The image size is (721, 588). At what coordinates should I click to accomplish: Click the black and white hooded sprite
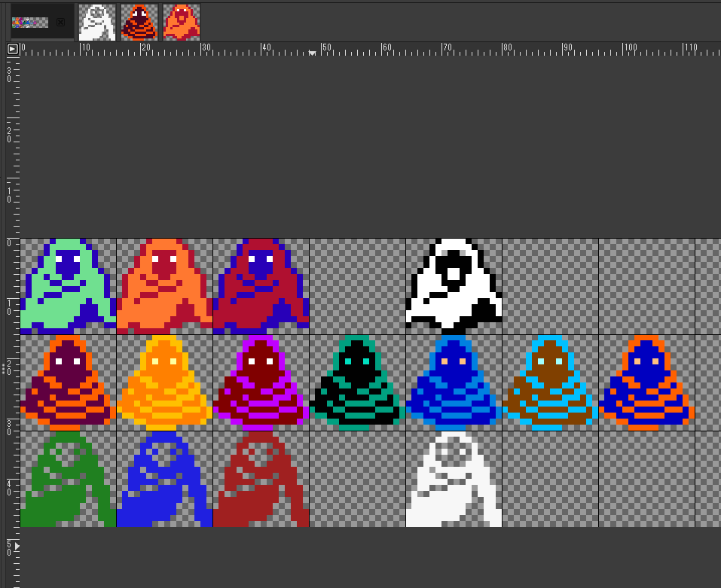454,286
